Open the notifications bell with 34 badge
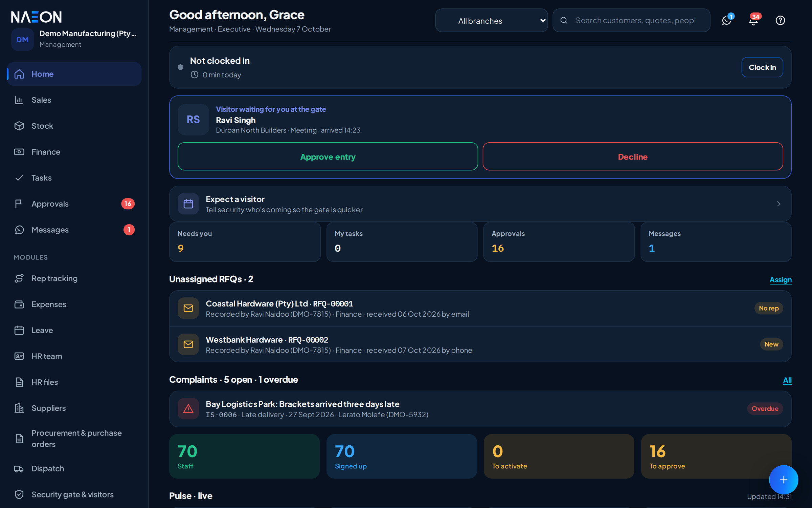This screenshot has height=508, width=812. click(753, 20)
